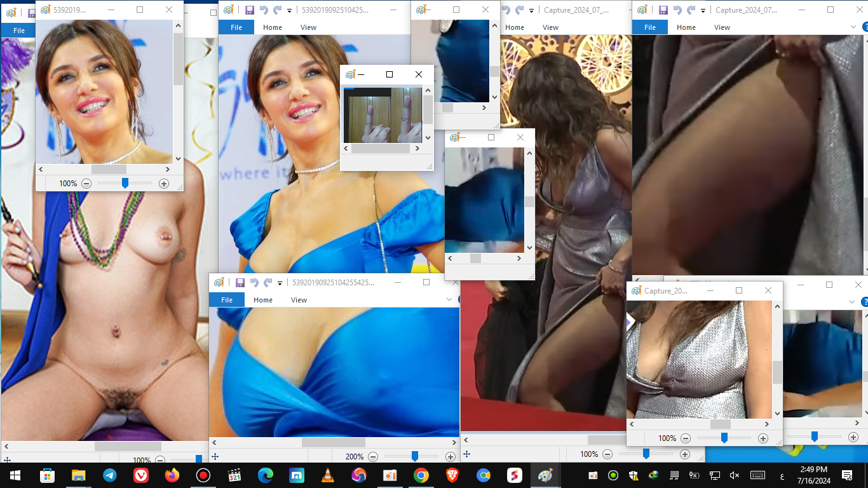The height and width of the screenshot is (488, 868).
Task: Open notification center from the taskbar corner
Action: (x=846, y=475)
